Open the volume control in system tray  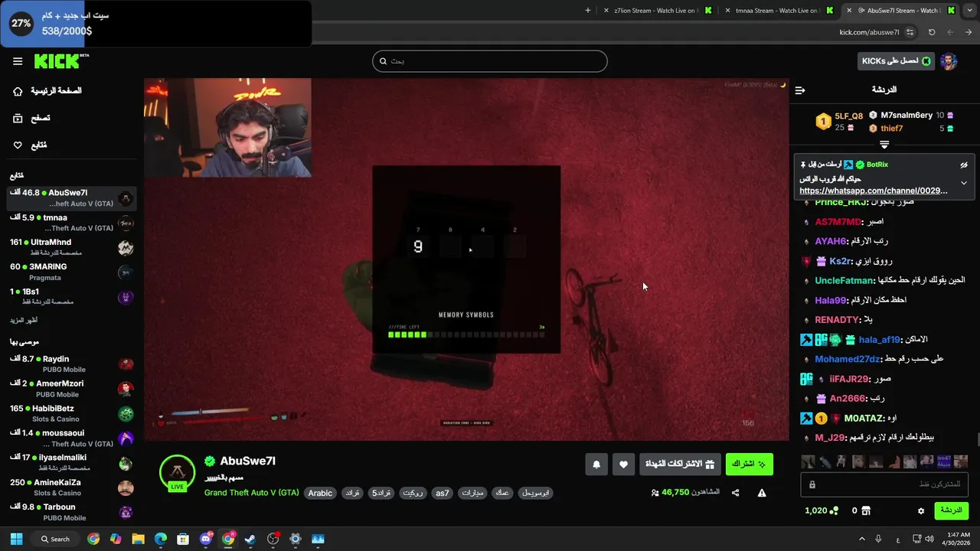[929, 539]
